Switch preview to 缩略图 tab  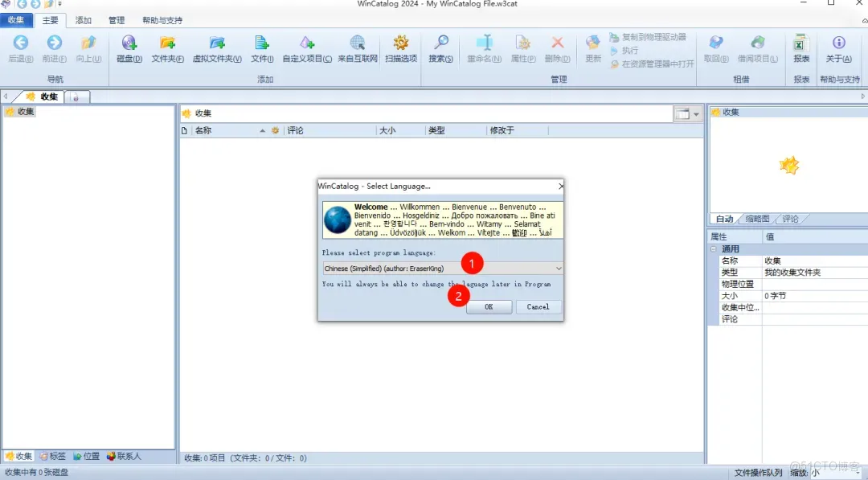(x=757, y=219)
